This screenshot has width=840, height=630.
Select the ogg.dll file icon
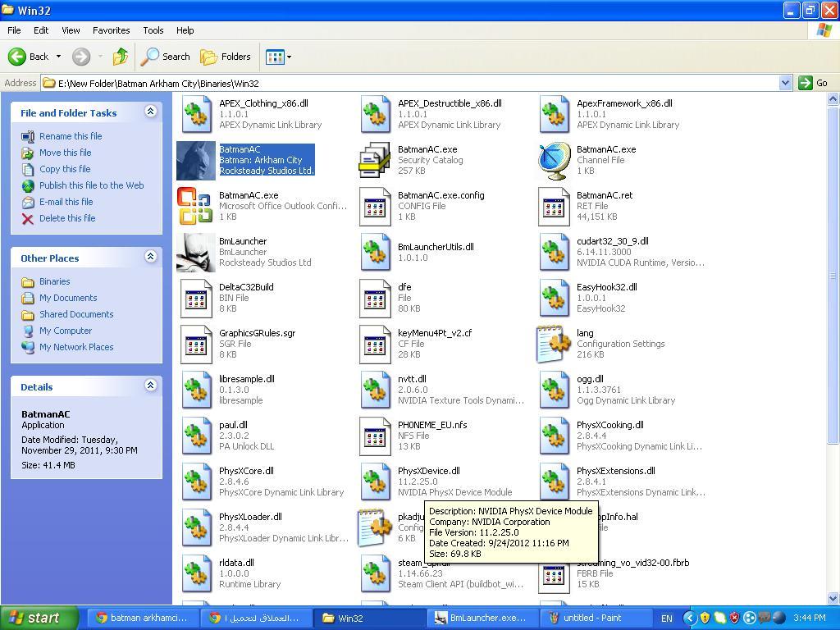coord(554,390)
